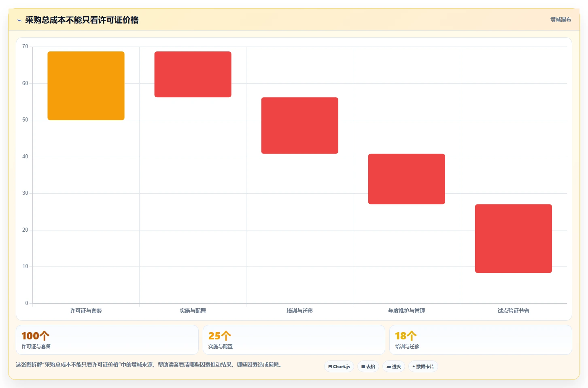Select the 25个 实施与配置 data card

pos(294,340)
